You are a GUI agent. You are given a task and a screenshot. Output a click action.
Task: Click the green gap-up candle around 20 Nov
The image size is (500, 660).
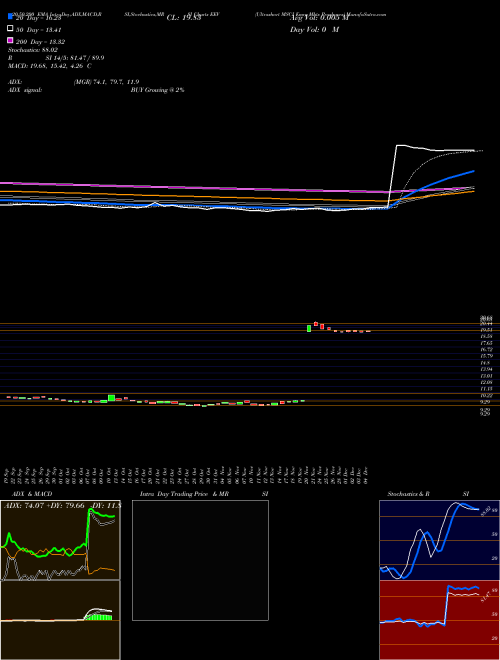pos(309,328)
